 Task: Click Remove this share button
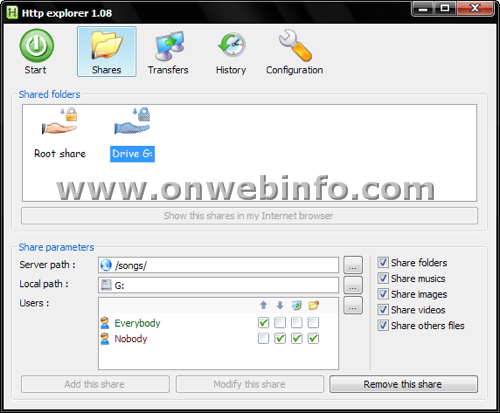coord(404,384)
